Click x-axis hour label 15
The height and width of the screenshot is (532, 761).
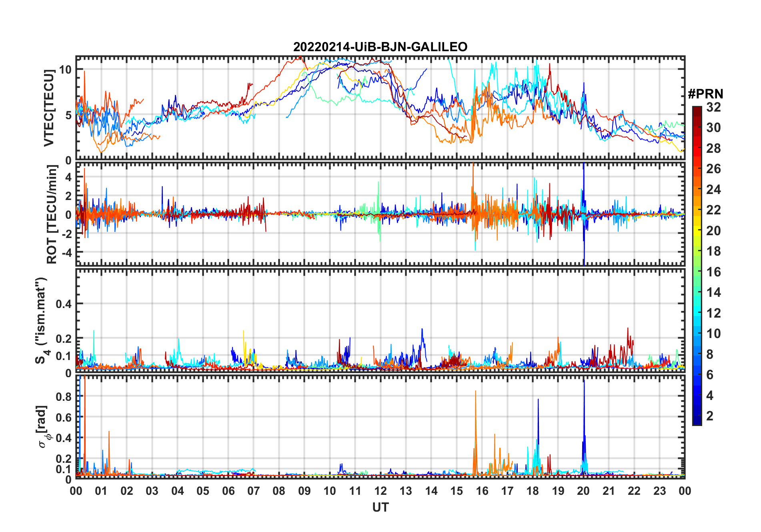click(x=457, y=491)
